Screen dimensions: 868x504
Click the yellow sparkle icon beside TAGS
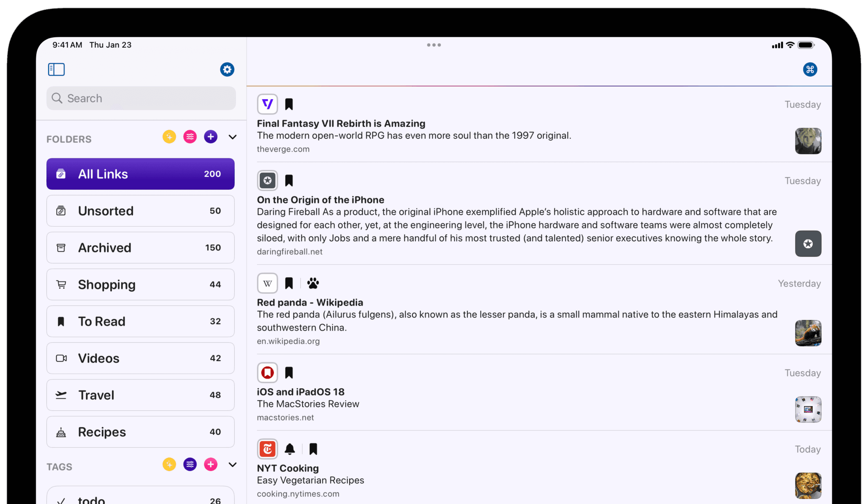click(169, 465)
